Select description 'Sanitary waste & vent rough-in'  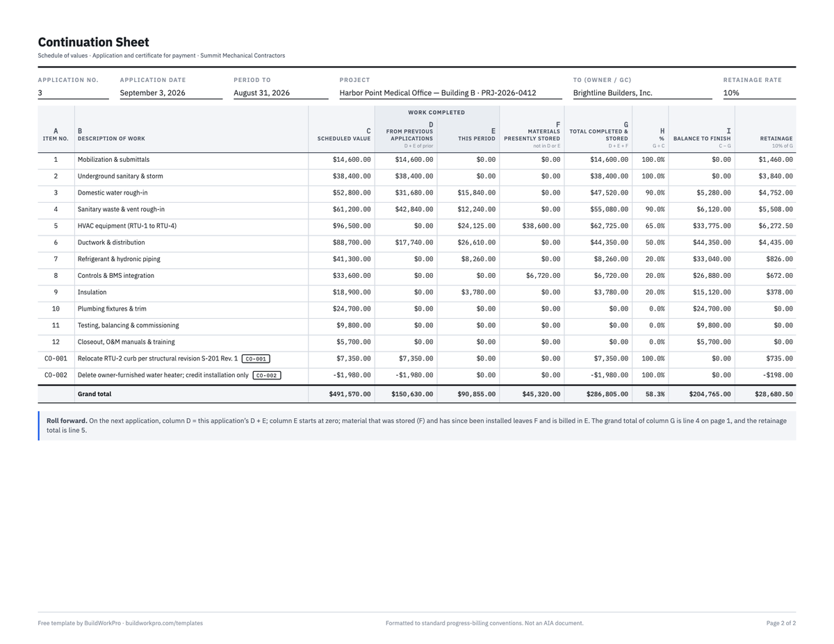(121, 209)
